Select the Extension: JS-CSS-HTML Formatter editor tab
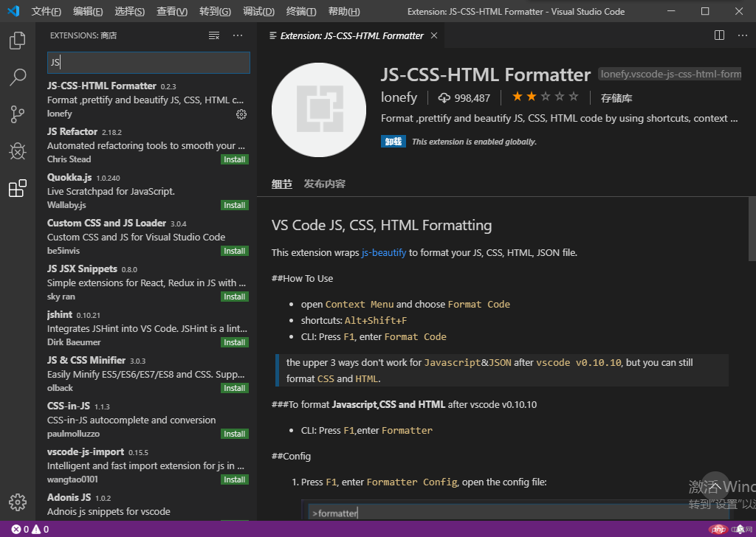 tap(351, 35)
